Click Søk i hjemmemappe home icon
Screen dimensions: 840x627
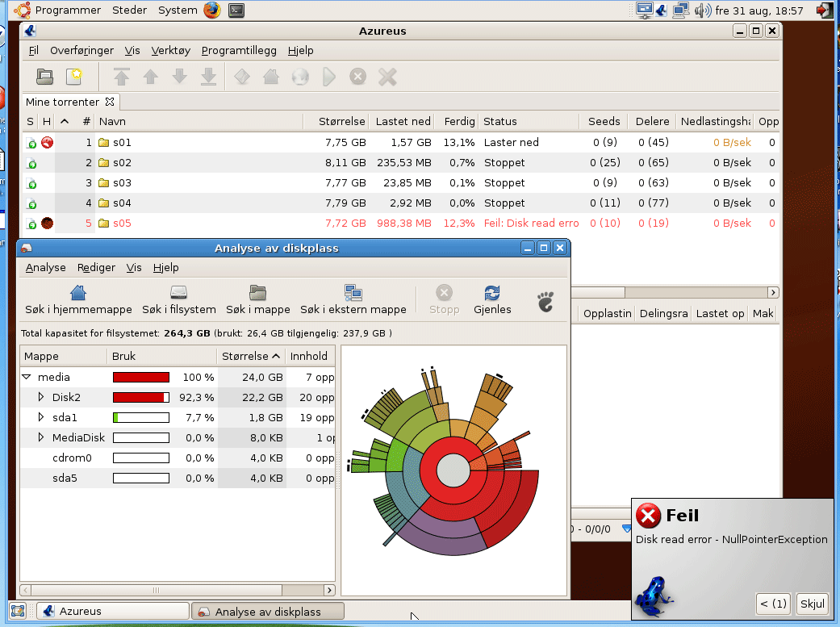tap(78, 293)
